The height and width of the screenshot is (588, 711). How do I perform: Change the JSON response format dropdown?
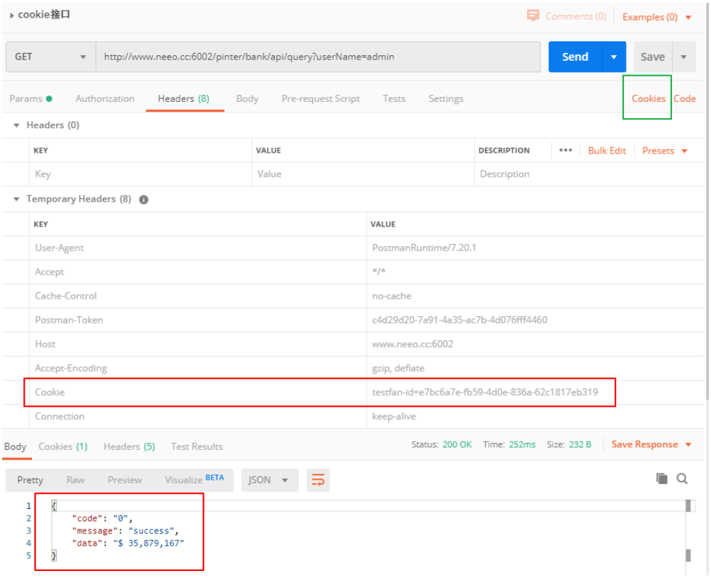[x=269, y=480]
